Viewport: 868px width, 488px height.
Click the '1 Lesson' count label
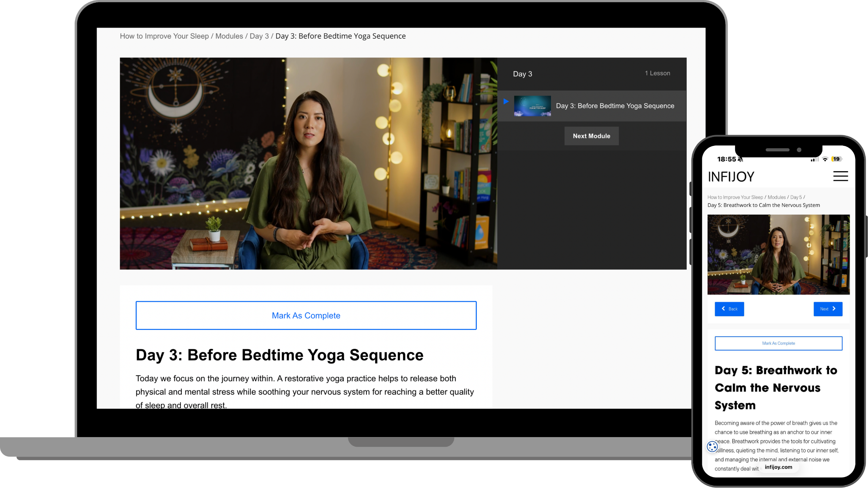(657, 73)
